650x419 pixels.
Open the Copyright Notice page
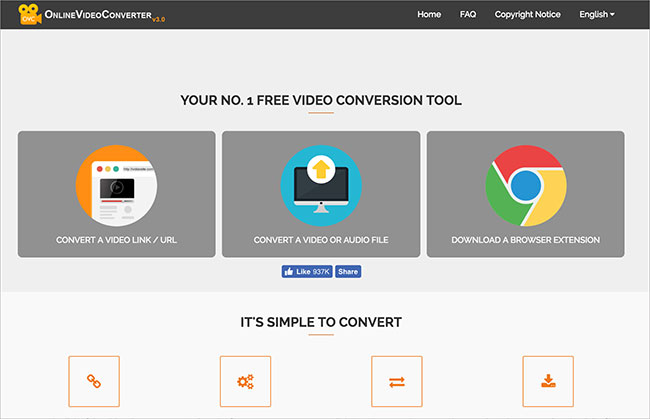click(527, 15)
